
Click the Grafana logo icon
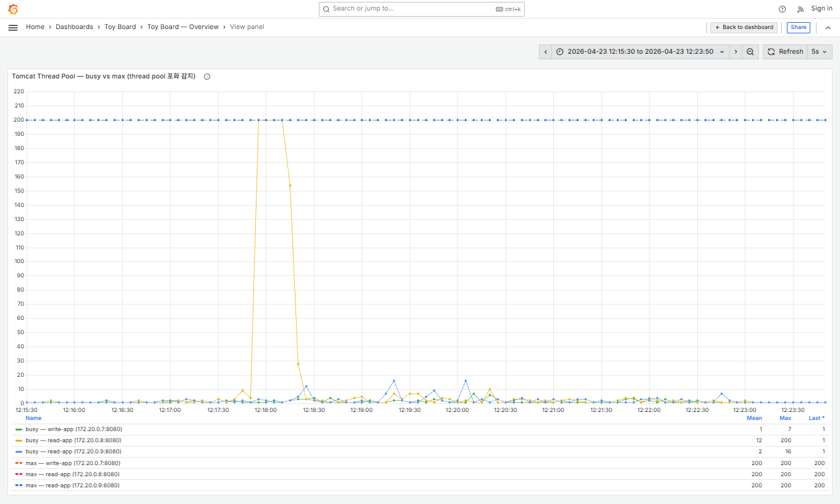coord(13,9)
